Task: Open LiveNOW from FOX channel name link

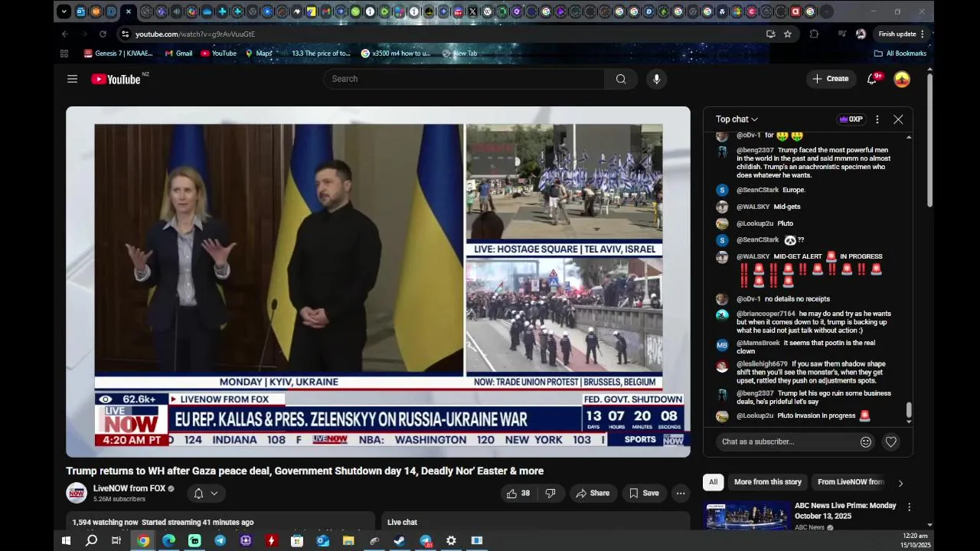Action: (x=129, y=488)
